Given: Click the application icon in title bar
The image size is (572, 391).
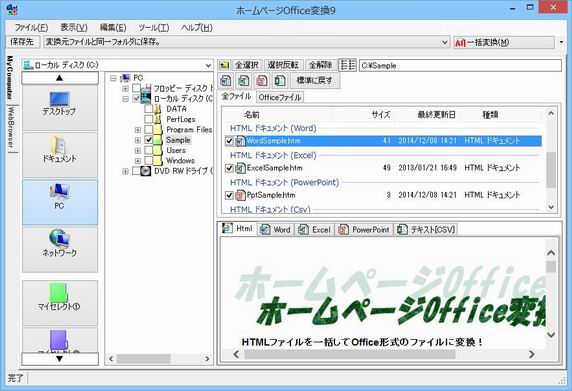Looking at the screenshot, I should click(x=12, y=9).
